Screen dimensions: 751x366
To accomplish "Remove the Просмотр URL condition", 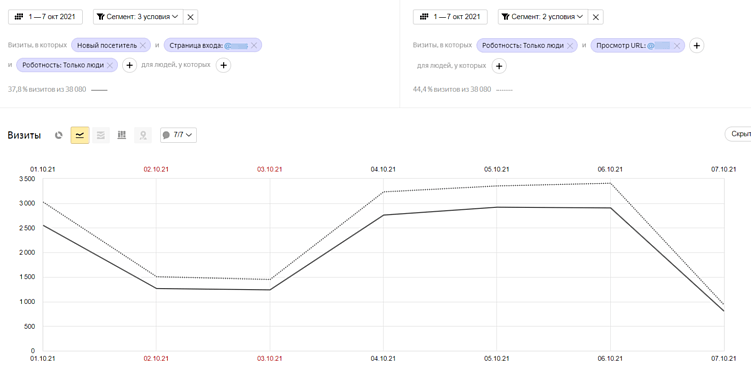I will pos(677,46).
